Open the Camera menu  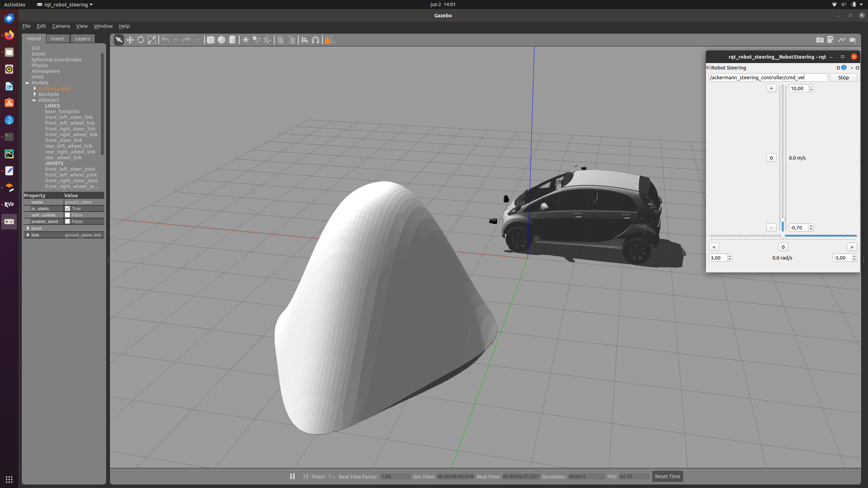(x=61, y=26)
